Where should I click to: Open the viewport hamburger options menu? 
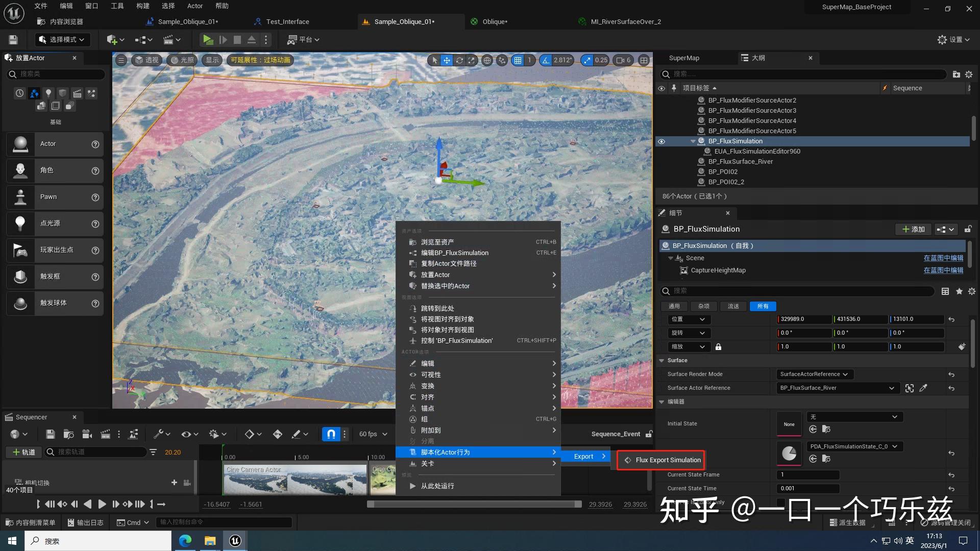click(x=121, y=60)
